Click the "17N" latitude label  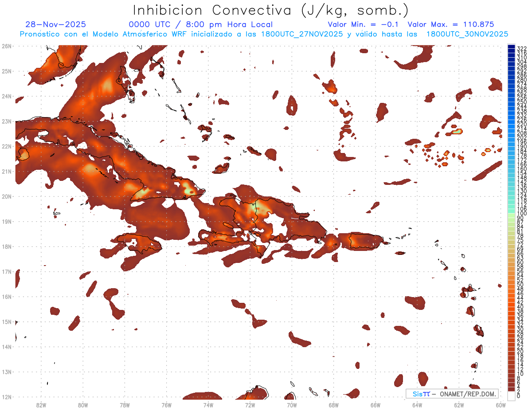pos(7,271)
